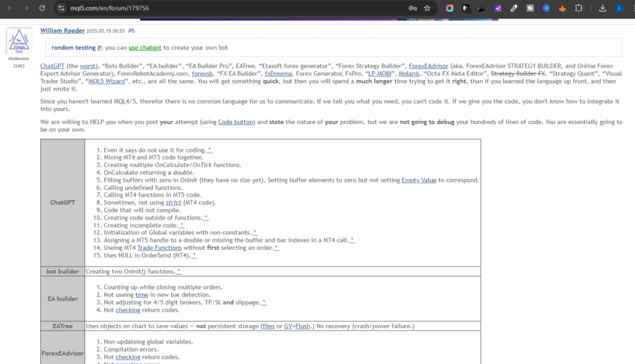Click William Roeder's avatar image
The width and height of the screenshot is (635, 364).
pos(19,42)
